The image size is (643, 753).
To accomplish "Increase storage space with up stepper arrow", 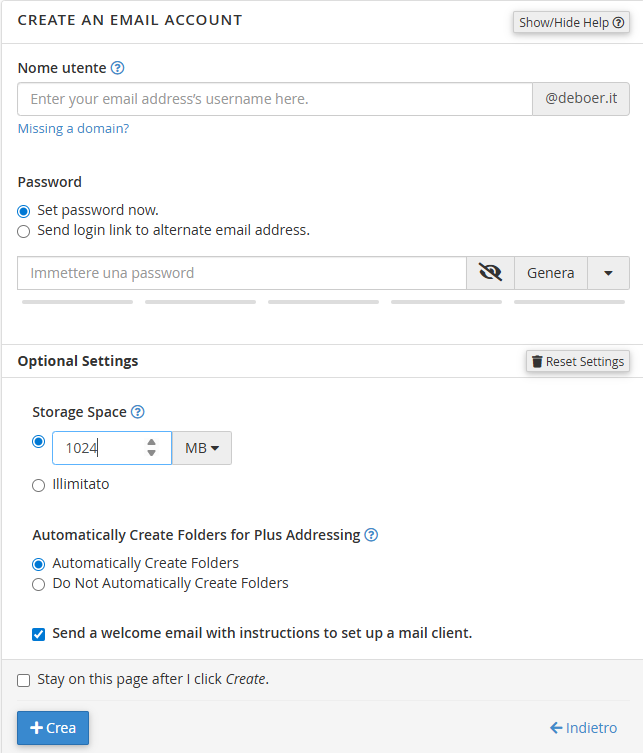I will 151,442.
